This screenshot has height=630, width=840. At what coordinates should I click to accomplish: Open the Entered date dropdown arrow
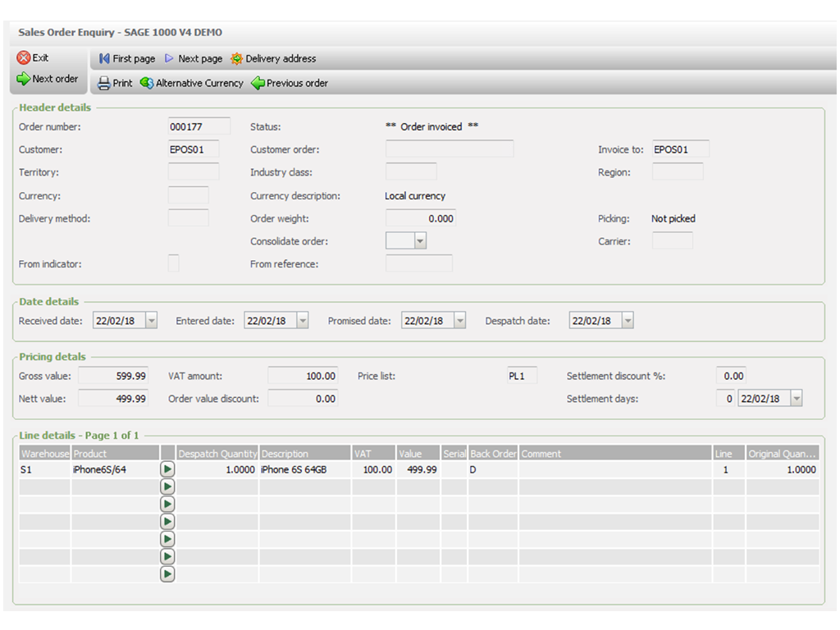pos(303,321)
